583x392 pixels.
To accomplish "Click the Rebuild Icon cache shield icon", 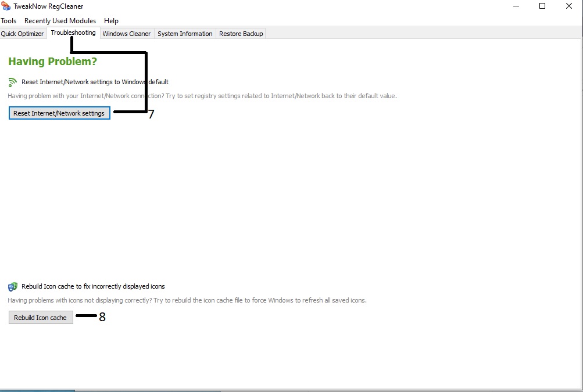I will point(13,286).
